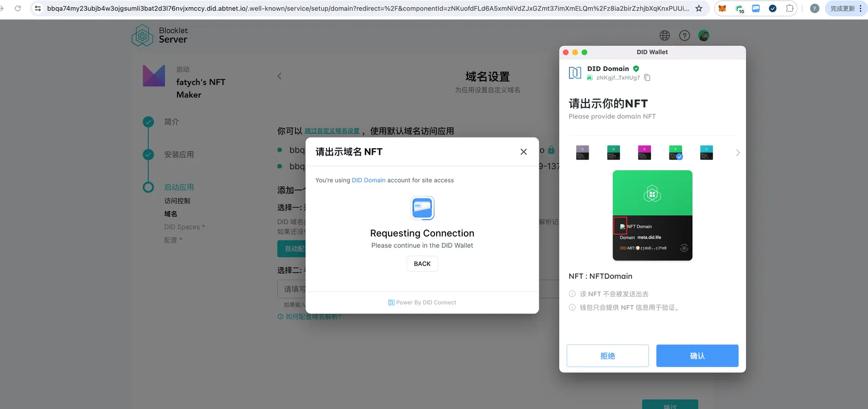Click 确认 to confirm in DID Wallet
This screenshot has height=409, width=868.
697,356
